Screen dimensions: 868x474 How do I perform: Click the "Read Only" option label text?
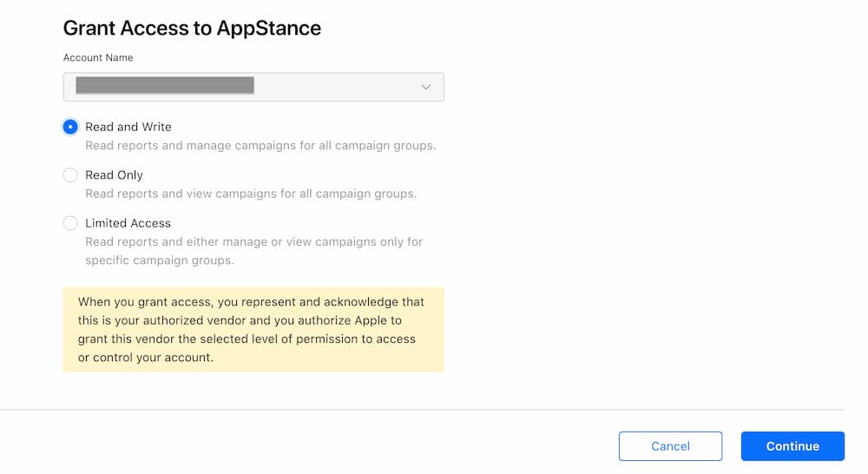click(114, 174)
